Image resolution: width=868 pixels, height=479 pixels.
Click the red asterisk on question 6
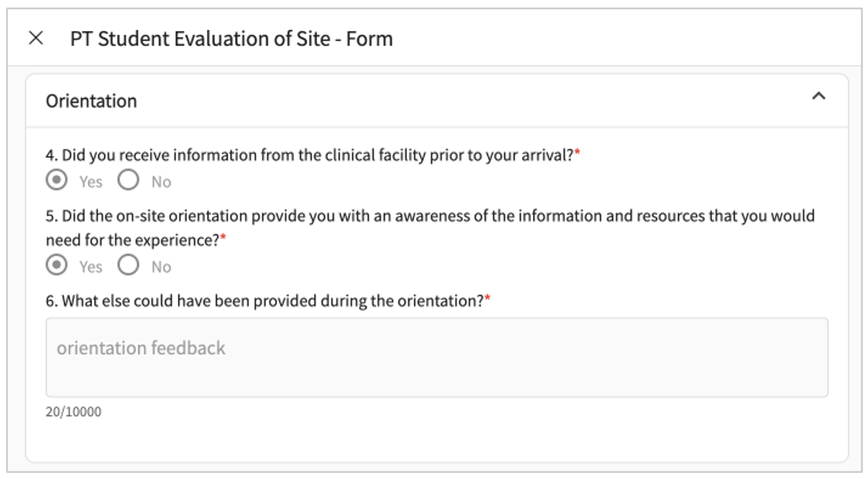click(x=487, y=297)
